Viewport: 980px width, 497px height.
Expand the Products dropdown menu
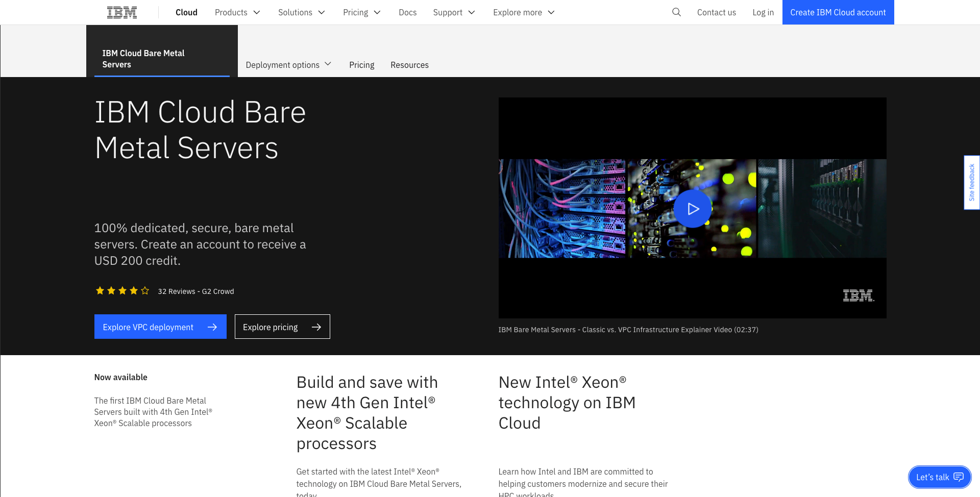[237, 12]
